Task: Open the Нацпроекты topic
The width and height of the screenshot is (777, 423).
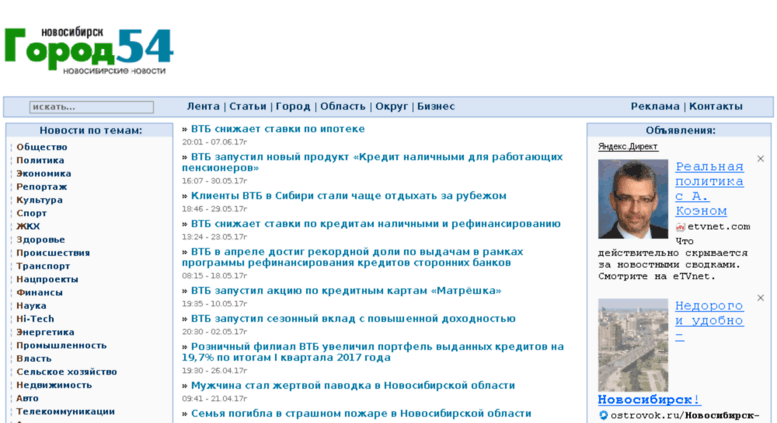Action: pyautogui.click(x=47, y=279)
